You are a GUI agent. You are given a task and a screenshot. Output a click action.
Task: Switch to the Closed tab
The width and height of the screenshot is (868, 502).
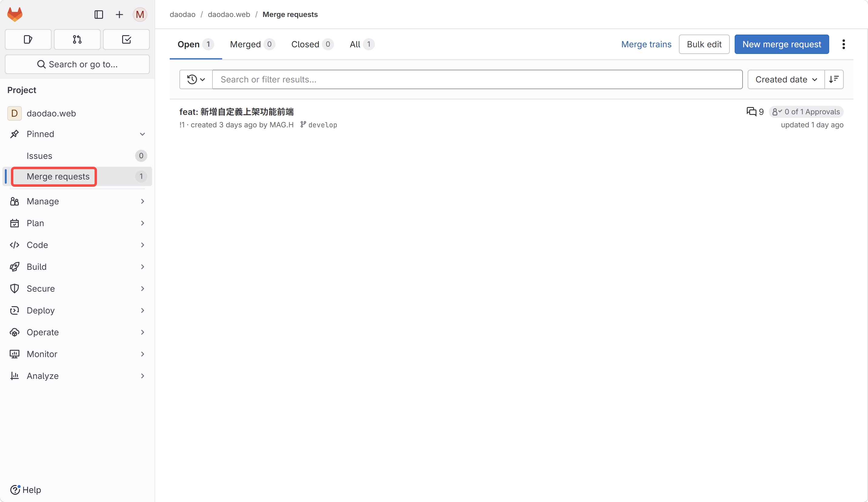[312, 45]
